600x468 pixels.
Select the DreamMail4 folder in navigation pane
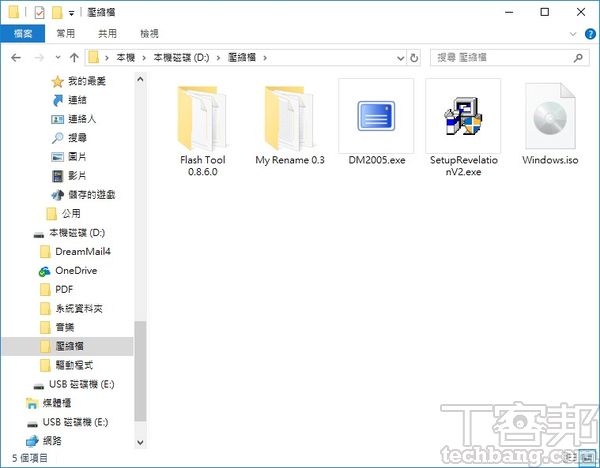coord(75,252)
